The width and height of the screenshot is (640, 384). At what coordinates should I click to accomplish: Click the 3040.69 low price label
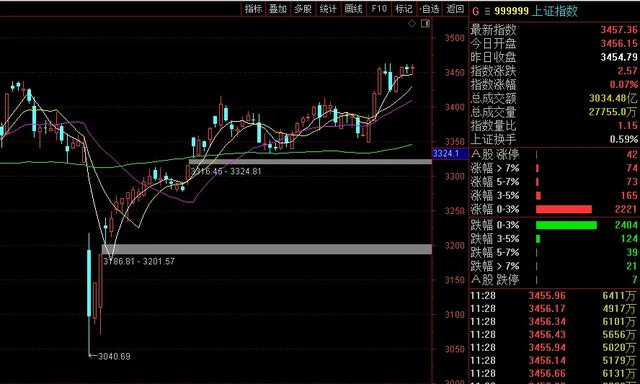[x=114, y=356]
